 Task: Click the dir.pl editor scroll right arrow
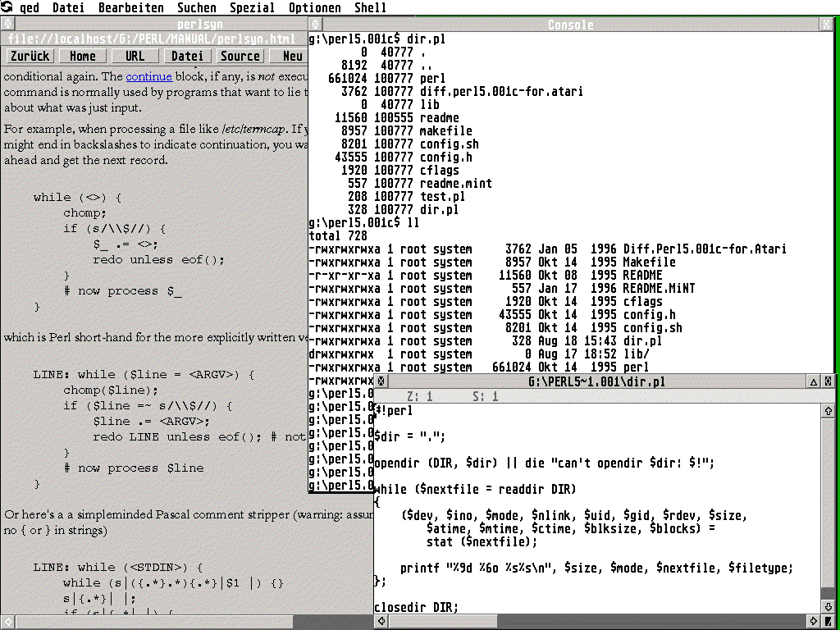(x=814, y=623)
